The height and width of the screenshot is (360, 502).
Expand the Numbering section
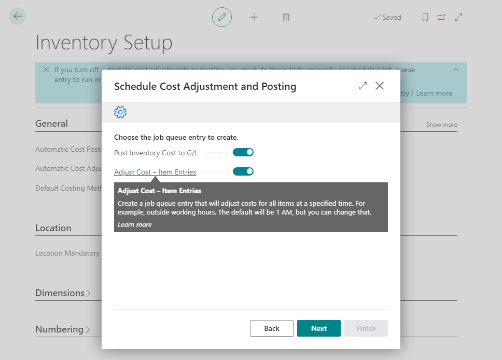pyautogui.click(x=63, y=329)
